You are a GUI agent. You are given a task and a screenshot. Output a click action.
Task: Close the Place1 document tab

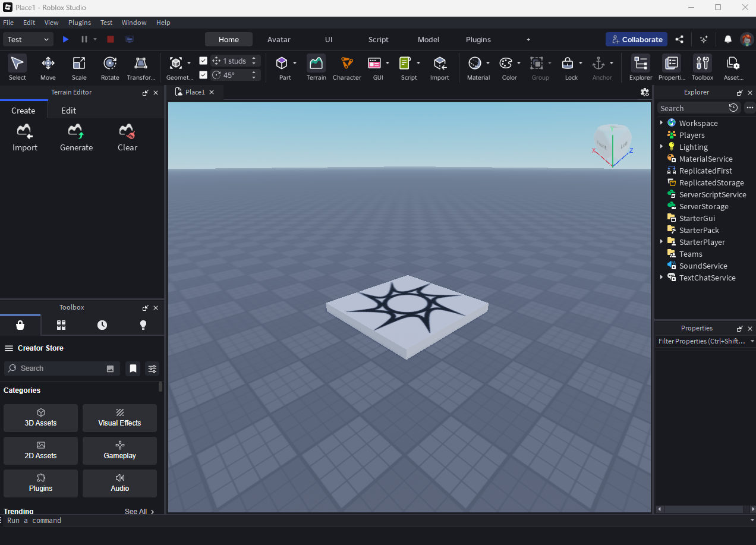point(212,92)
